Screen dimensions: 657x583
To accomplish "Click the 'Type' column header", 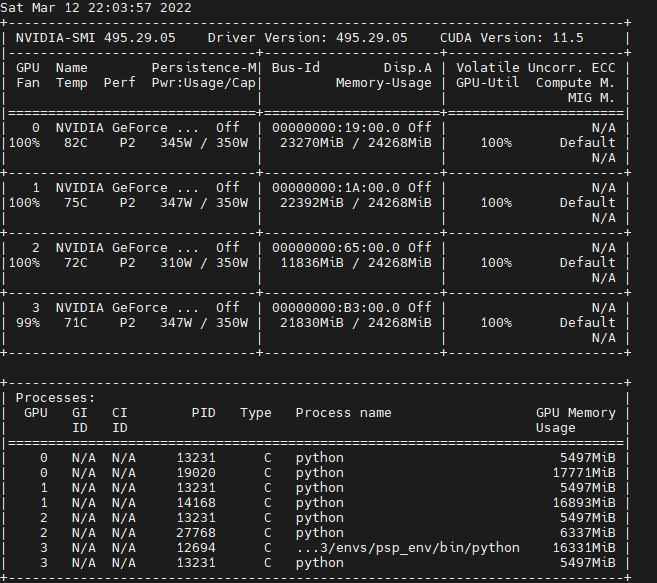I will click(256, 413).
